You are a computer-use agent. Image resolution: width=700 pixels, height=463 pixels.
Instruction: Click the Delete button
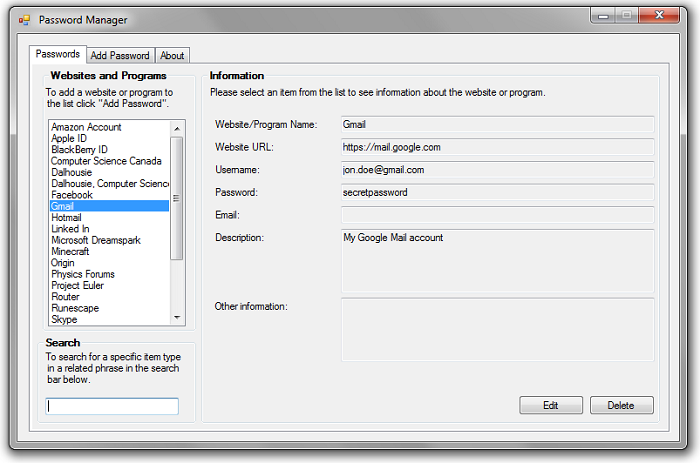click(621, 405)
